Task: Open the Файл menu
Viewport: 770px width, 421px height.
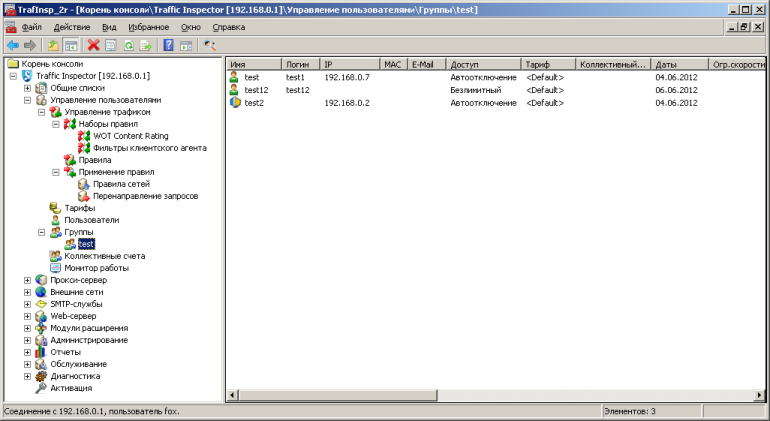Action: click(32, 27)
